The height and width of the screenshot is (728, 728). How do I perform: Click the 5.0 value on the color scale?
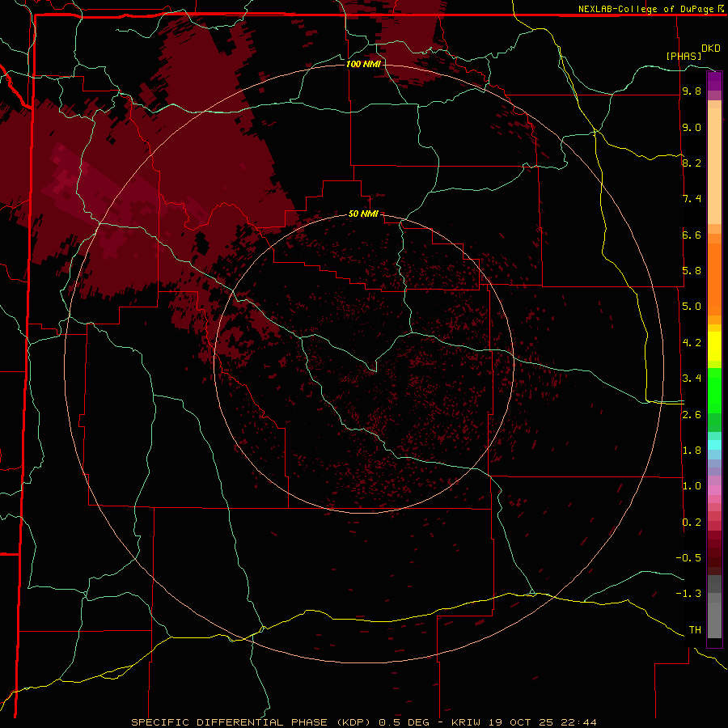pyautogui.click(x=692, y=307)
